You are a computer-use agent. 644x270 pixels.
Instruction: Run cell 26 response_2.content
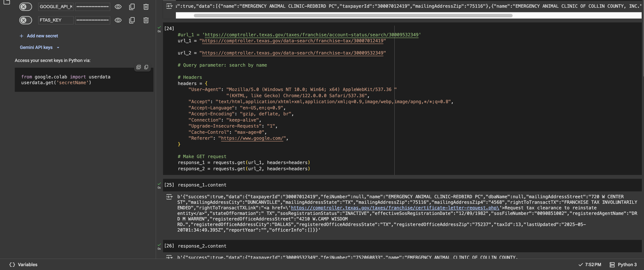click(x=169, y=246)
